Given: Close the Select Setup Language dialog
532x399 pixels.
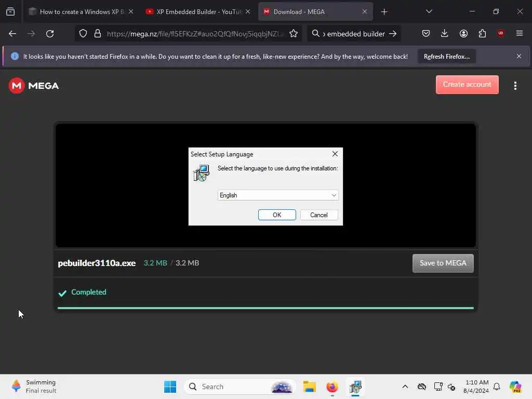Looking at the screenshot, I should click(x=335, y=154).
